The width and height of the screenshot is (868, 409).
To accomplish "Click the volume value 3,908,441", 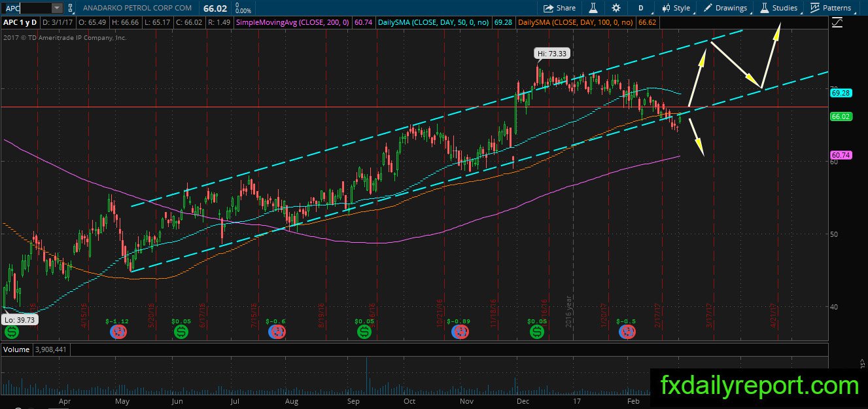I will 50,349.
